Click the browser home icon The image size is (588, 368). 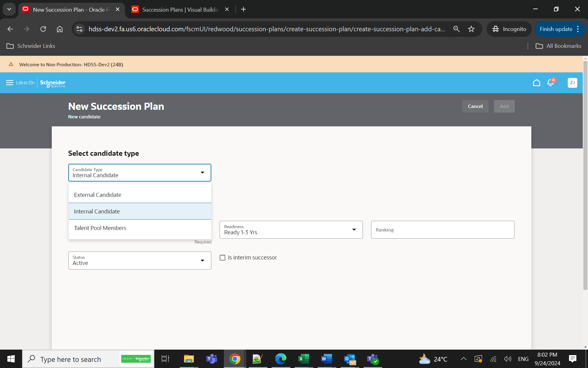pyautogui.click(x=59, y=29)
